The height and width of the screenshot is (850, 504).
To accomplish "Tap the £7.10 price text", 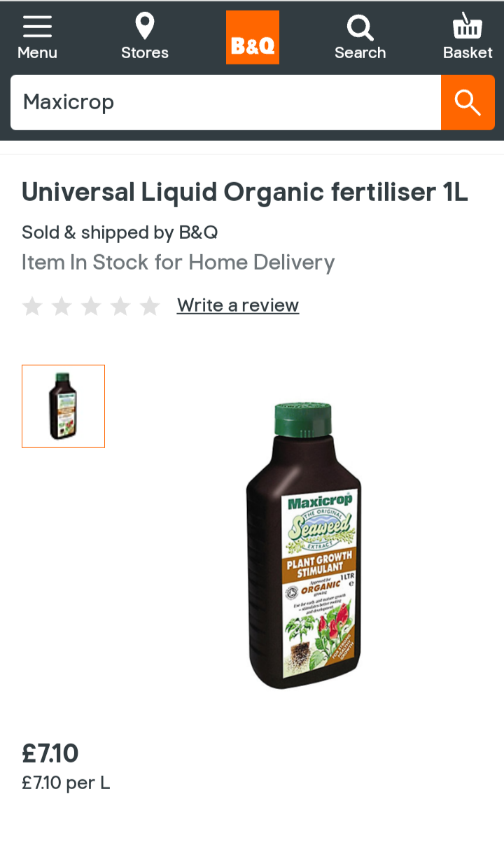I will 50,753.
